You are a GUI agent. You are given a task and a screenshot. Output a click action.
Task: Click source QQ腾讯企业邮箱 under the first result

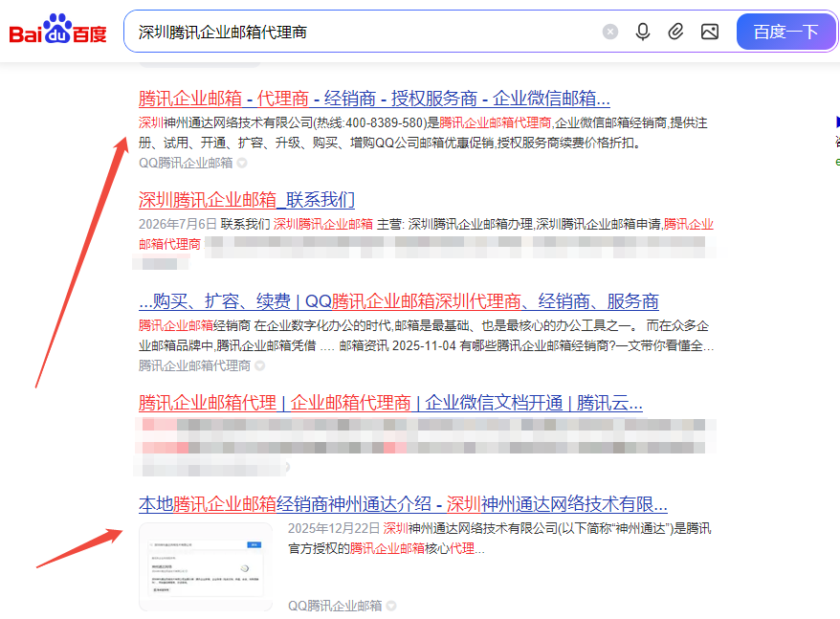click(186, 163)
